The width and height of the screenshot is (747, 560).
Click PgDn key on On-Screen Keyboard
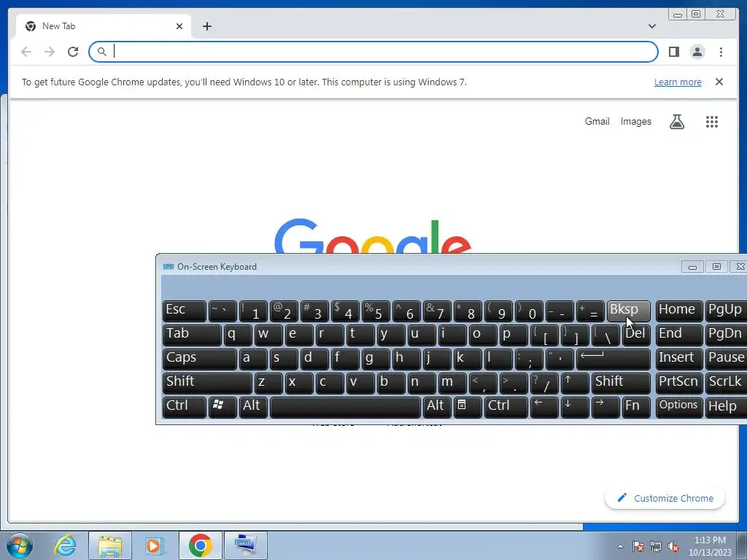(726, 335)
